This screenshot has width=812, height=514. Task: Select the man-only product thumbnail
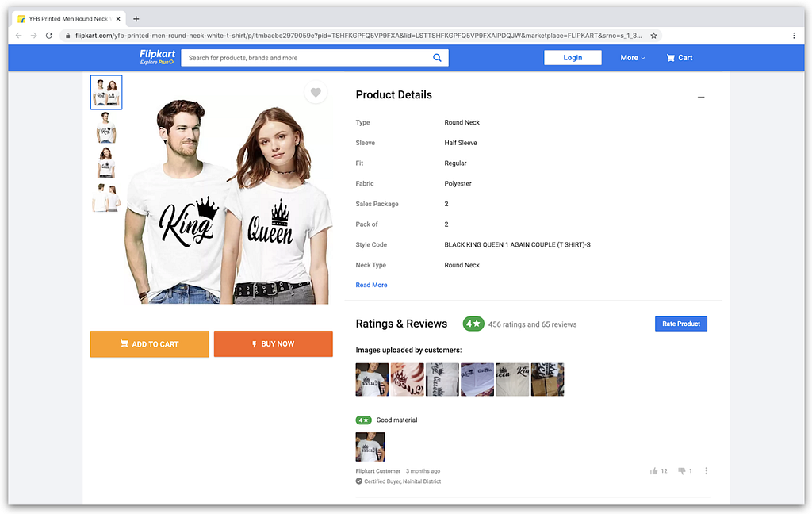tap(106, 128)
